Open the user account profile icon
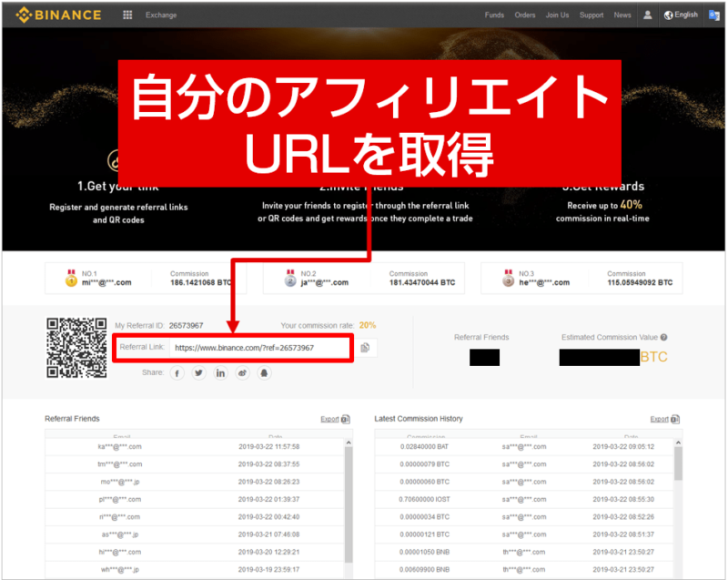 tap(648, 15)
